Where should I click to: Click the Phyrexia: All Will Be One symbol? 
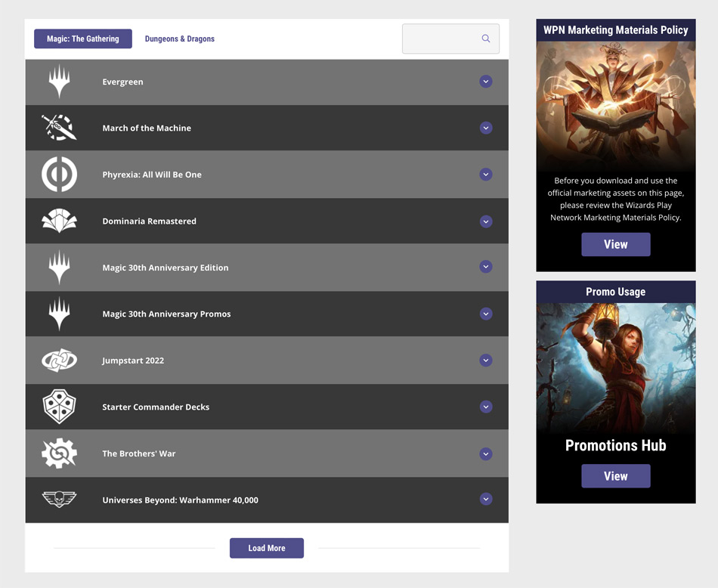click(x=59, y=175)
